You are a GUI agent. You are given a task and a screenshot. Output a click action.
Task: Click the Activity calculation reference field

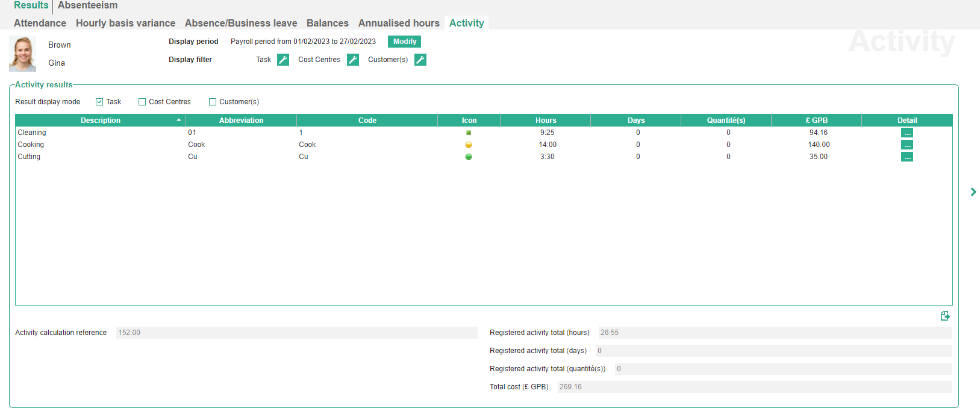tap(296, 333)
